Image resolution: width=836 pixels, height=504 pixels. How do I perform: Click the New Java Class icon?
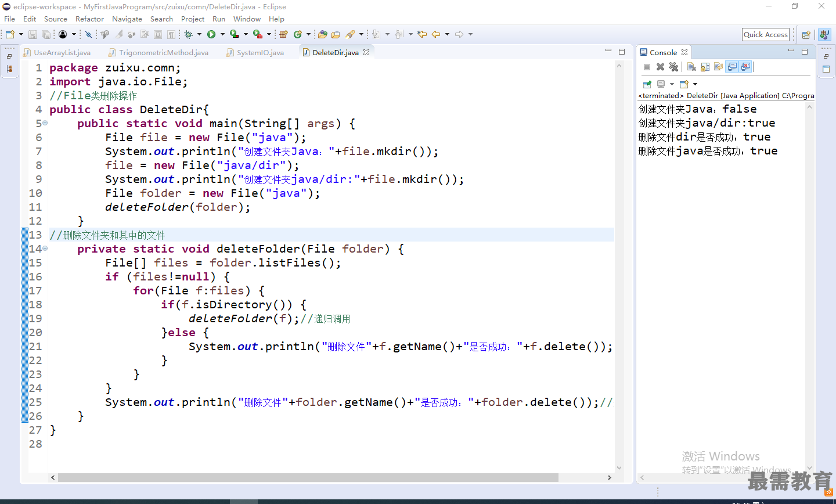point(298,34)
